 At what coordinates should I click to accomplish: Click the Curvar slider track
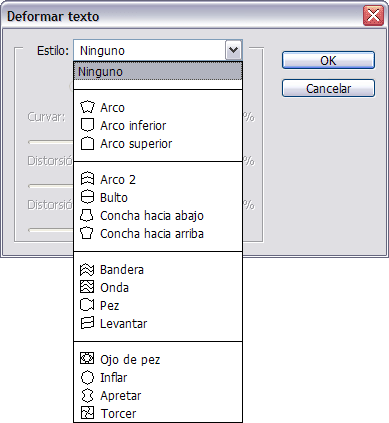coord(51,142)
